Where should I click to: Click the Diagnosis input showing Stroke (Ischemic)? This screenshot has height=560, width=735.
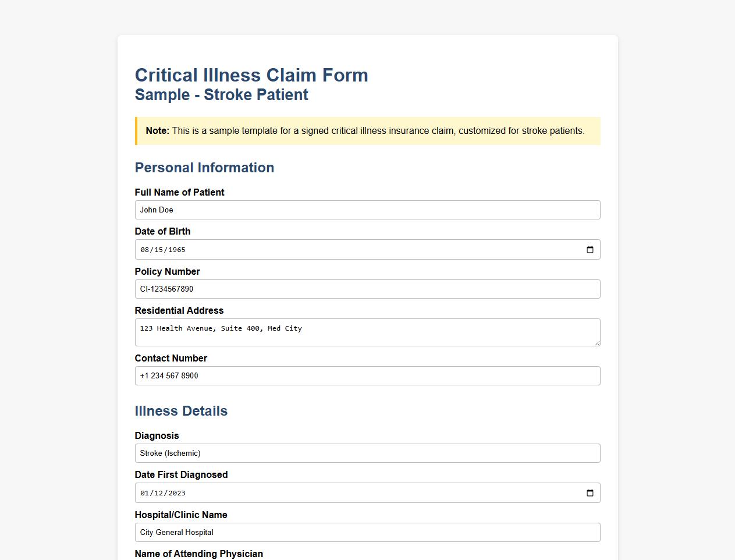pyautogui.click(x=367, y=453)
